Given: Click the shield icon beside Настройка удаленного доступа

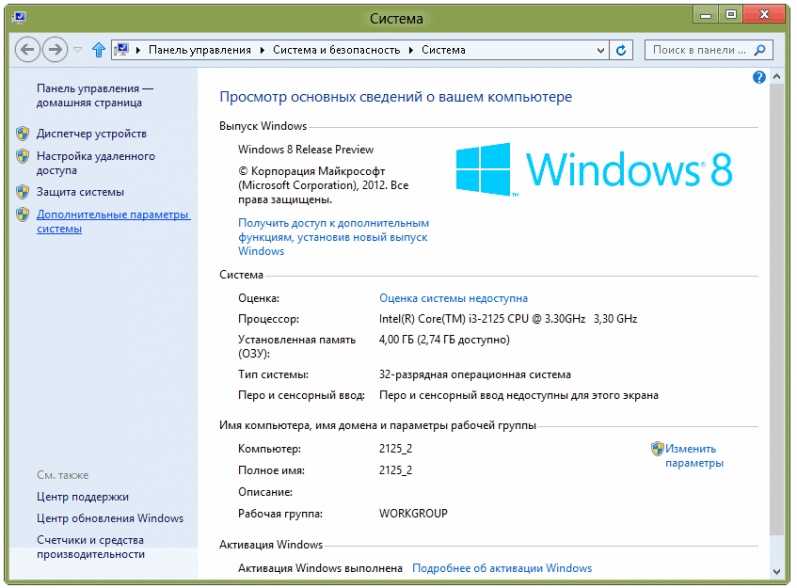Looking at the screenshot, I should click(22, 156).
